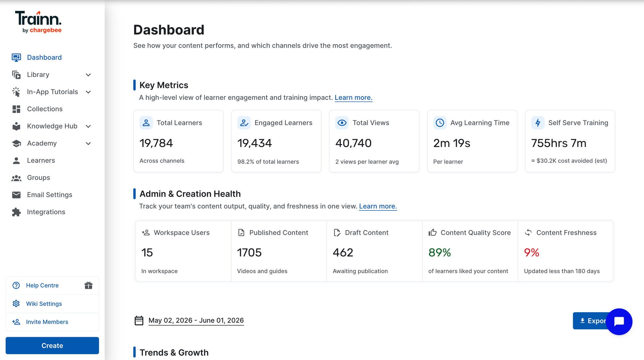Click the Trends & Growth heading

tap(174, 353)
